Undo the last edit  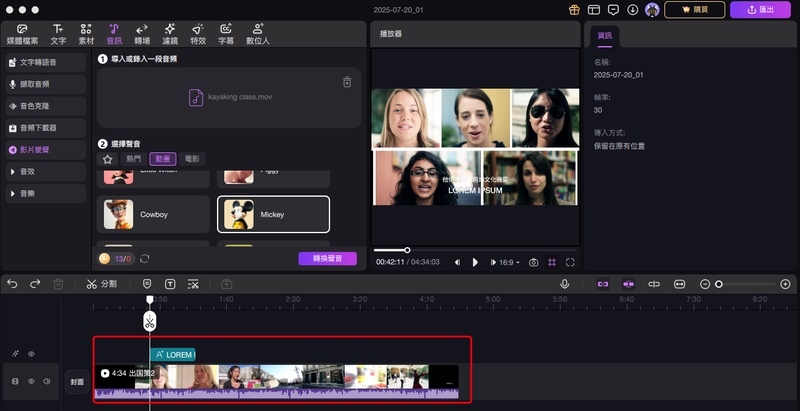pos(12,284)
